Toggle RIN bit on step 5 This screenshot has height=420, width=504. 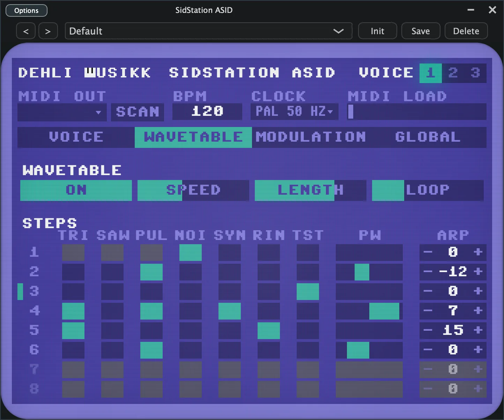click(x=269, y=331)
